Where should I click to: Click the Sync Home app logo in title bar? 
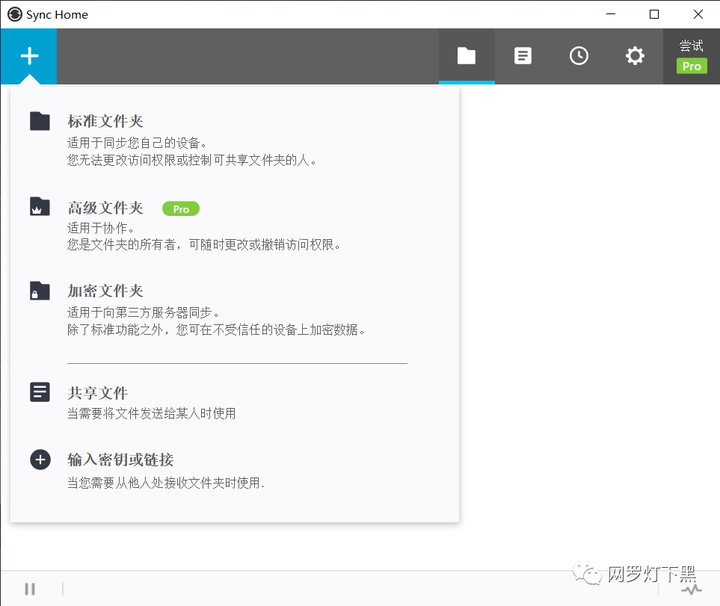tap(14, 14)
